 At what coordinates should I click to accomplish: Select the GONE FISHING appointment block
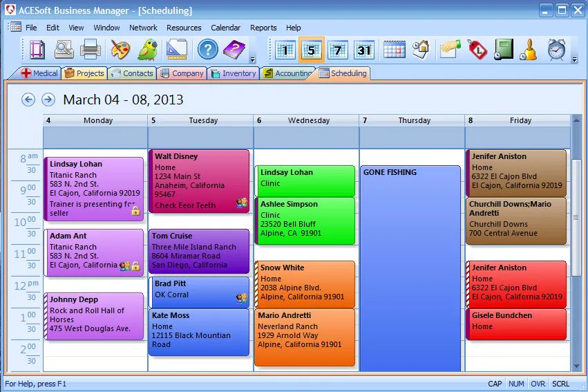point(410,268)
